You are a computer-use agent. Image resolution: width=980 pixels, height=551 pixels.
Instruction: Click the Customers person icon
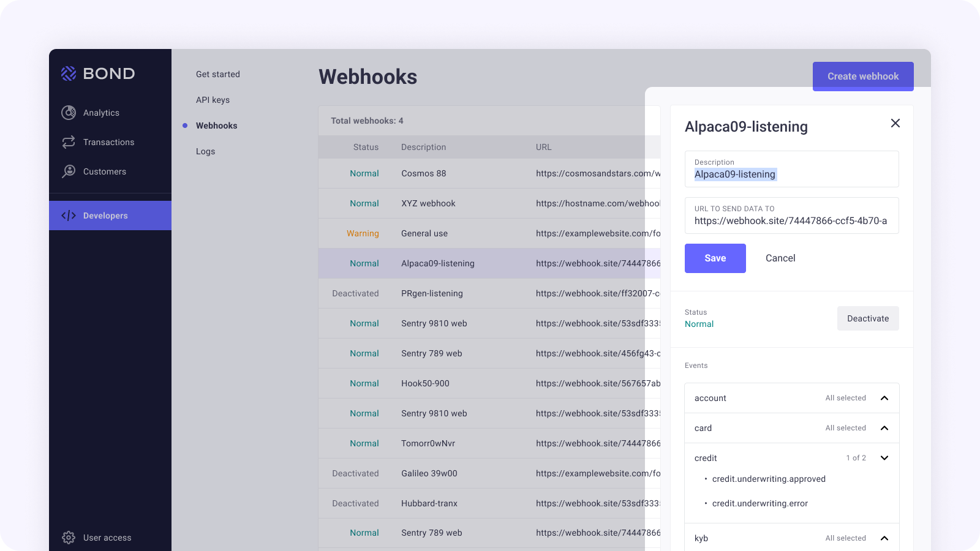click(69, 171)
